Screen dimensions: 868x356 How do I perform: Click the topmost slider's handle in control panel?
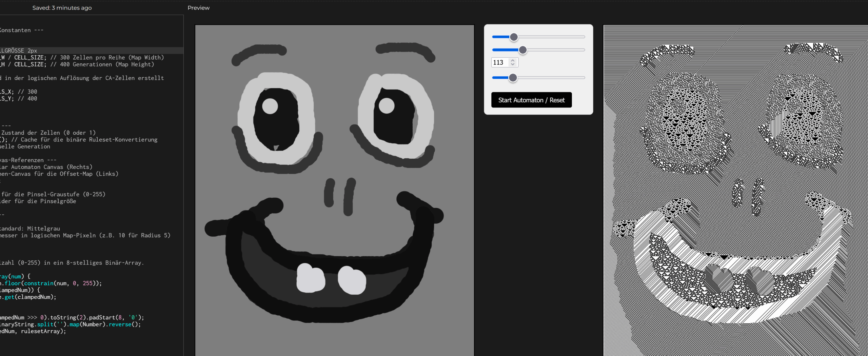pos(514,37)
